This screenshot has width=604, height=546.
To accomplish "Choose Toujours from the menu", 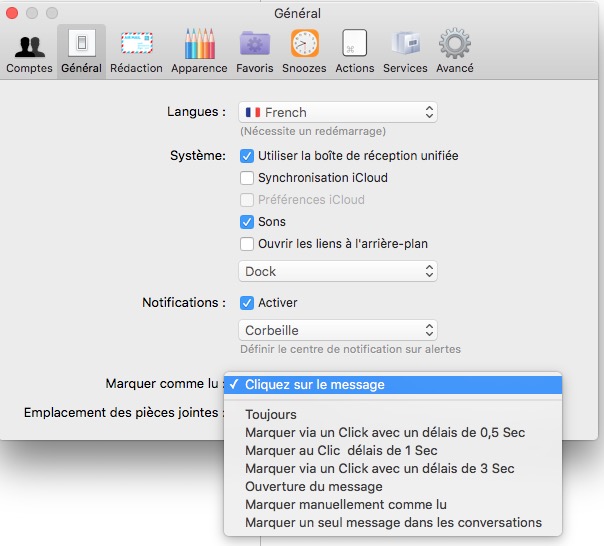I will pyautogui.click(x=271, y=415).
